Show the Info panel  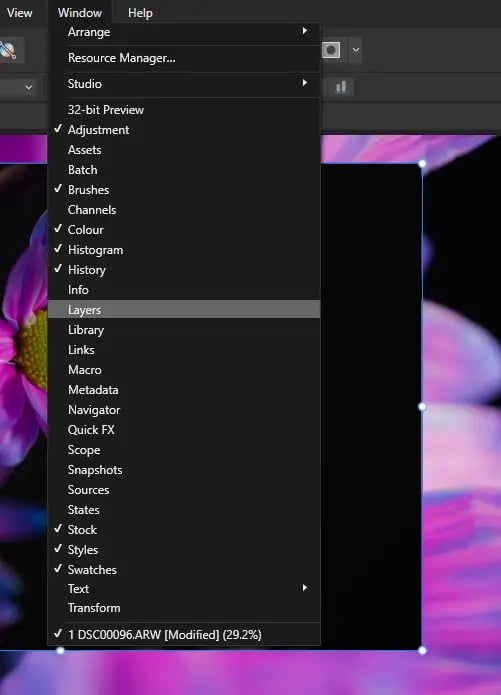184,289
